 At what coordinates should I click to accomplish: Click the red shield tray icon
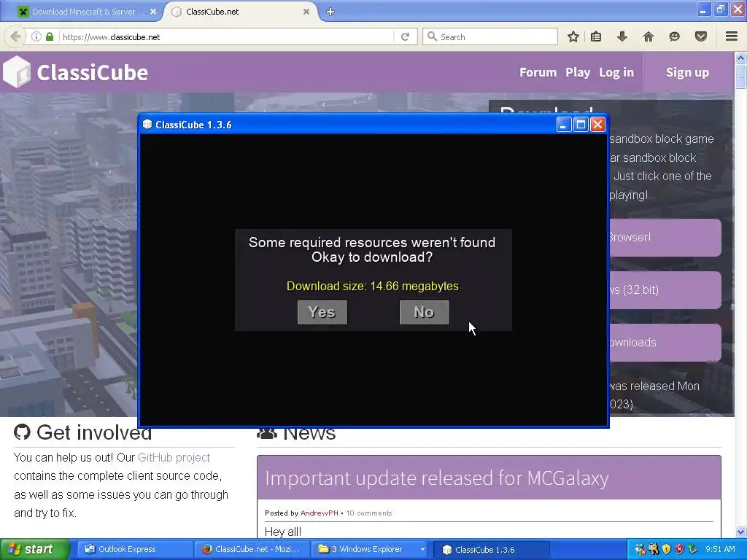[x=679, y=549]
